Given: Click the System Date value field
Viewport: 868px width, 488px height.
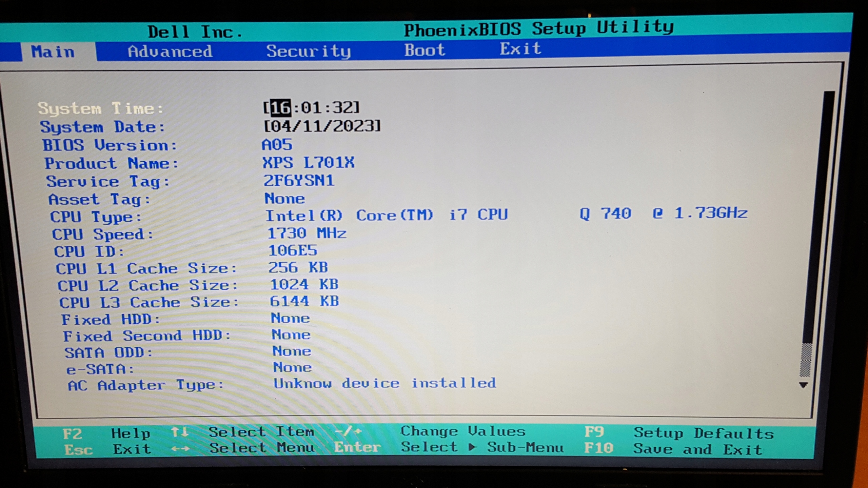Looking at the screenshot, I should click(322, 126).
